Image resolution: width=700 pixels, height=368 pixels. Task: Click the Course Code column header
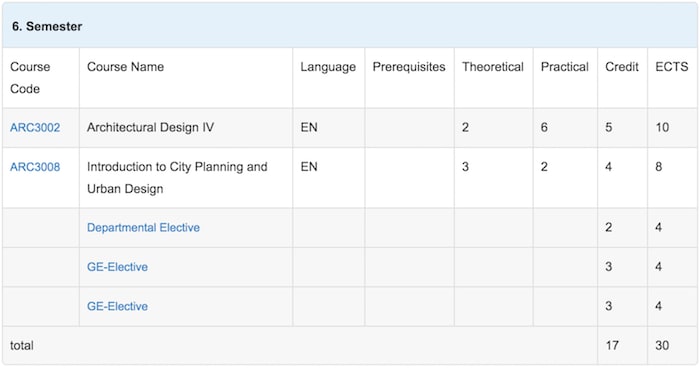point(30,78)
